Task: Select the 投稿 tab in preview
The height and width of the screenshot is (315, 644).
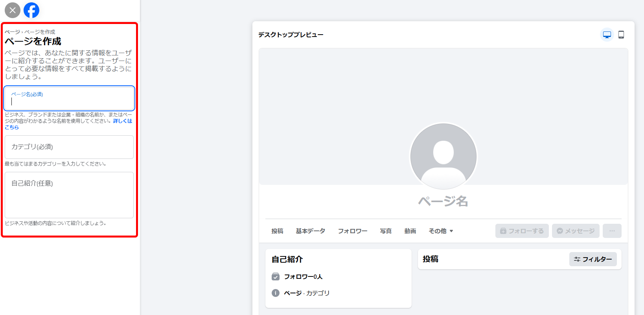Action: [277, 231]
